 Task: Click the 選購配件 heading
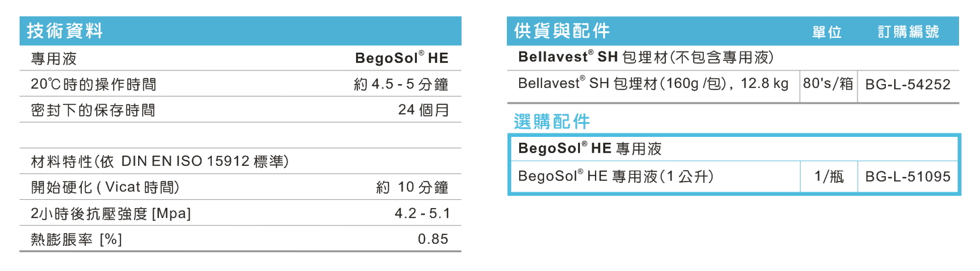click(x=552, y=122)
